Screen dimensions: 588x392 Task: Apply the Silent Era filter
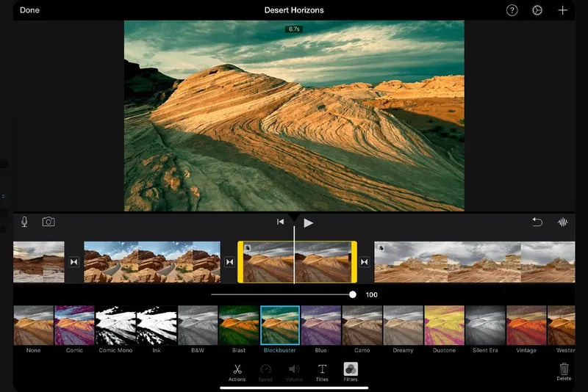485,325
